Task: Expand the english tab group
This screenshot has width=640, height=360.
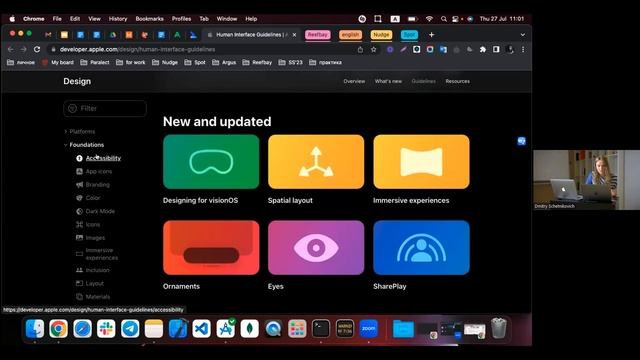Action: point(351,35)
